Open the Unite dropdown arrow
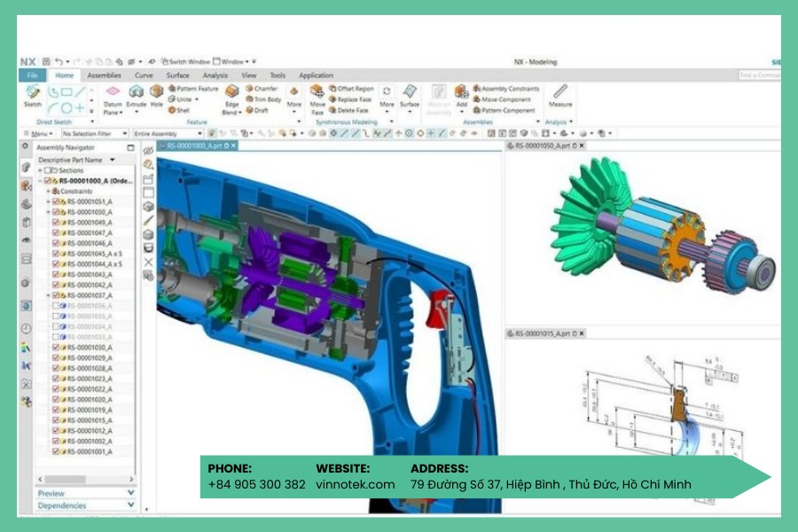The image size is (798, 532). (x=197, y=99)
